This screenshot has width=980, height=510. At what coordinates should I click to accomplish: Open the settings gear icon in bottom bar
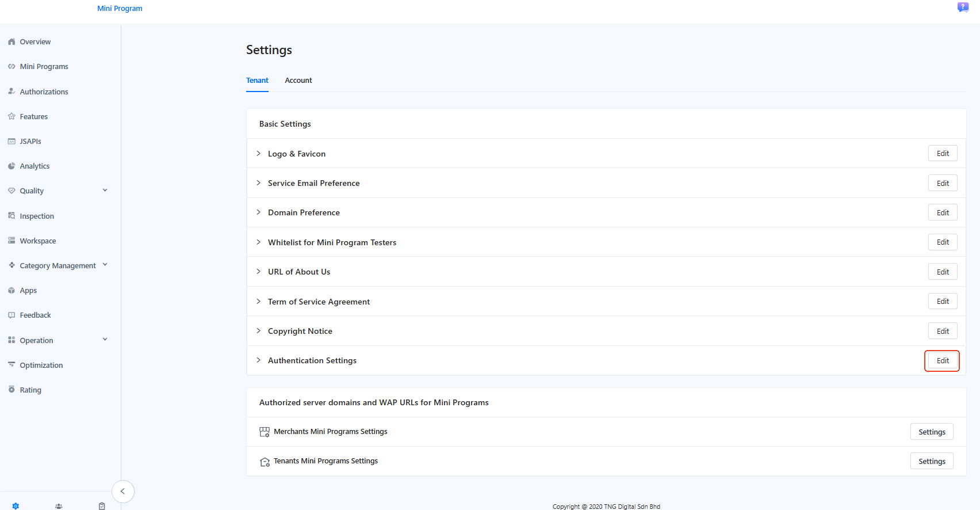16,506
